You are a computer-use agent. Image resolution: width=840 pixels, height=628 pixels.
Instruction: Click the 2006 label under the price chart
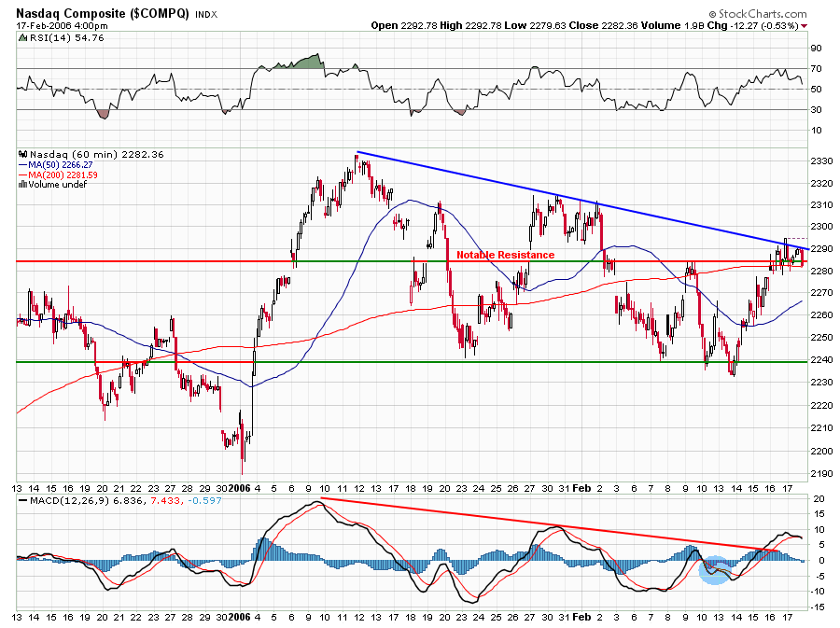point(240,488)
